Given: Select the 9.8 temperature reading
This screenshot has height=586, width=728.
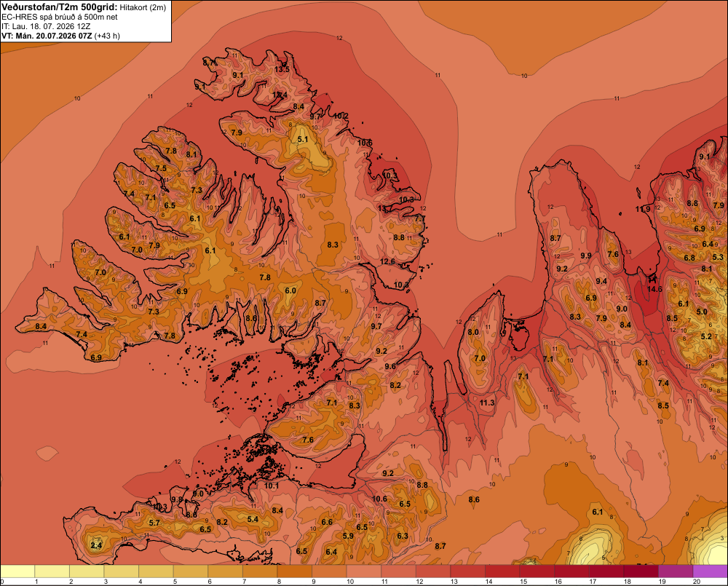Looking at the screenshot, I should [177, 499].
